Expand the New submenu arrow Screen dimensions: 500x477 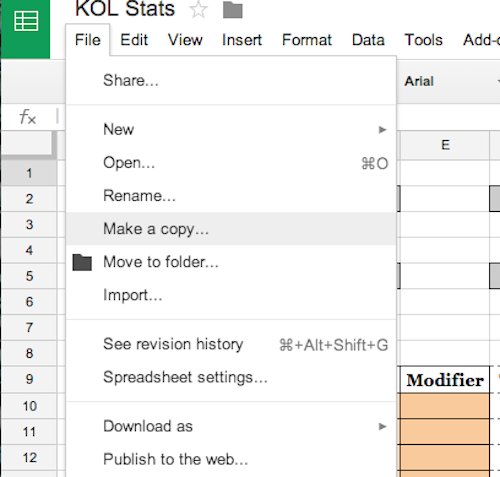[382, 130]
